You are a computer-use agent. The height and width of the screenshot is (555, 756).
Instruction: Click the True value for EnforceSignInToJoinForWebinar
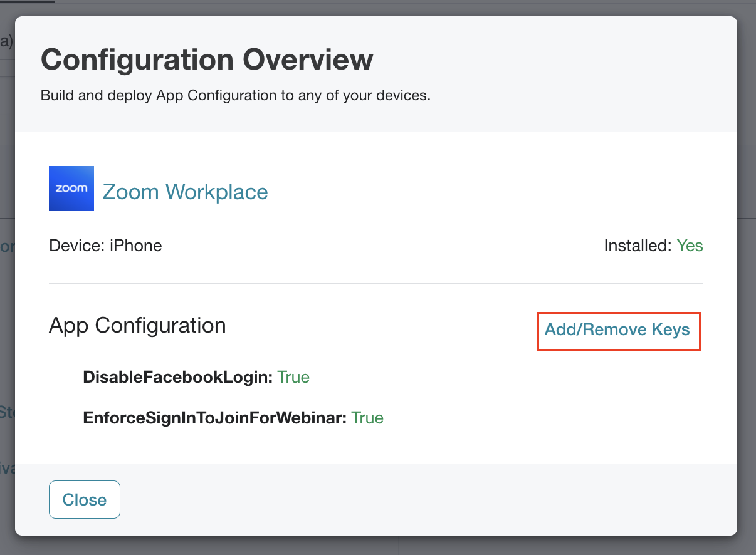[x=367, y=418]
